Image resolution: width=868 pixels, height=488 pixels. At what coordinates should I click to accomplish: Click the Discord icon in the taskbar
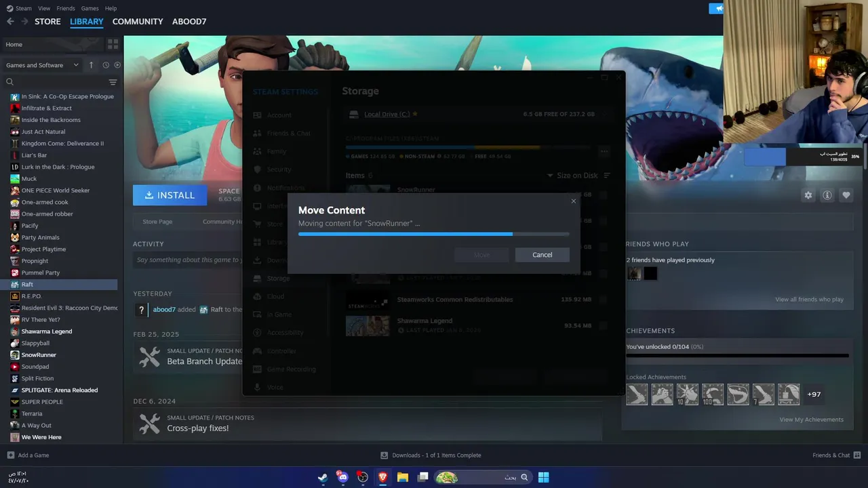(x=342, y=477)
